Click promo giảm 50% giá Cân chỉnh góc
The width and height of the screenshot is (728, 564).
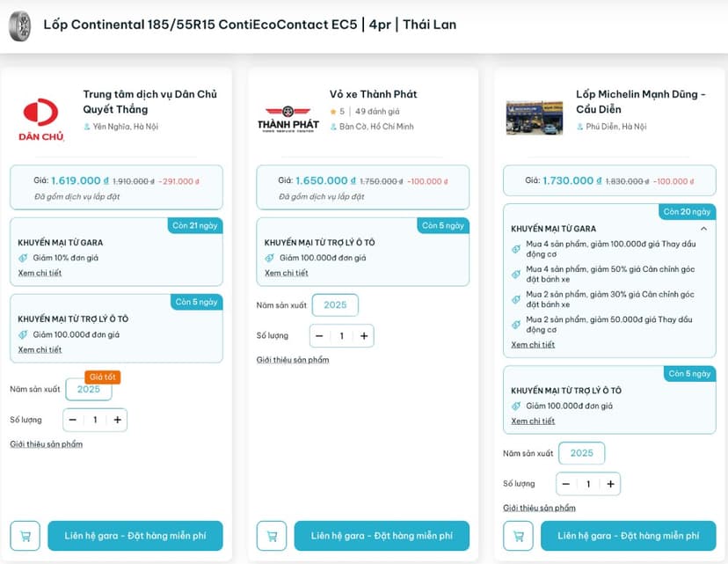tap(610, 275)
